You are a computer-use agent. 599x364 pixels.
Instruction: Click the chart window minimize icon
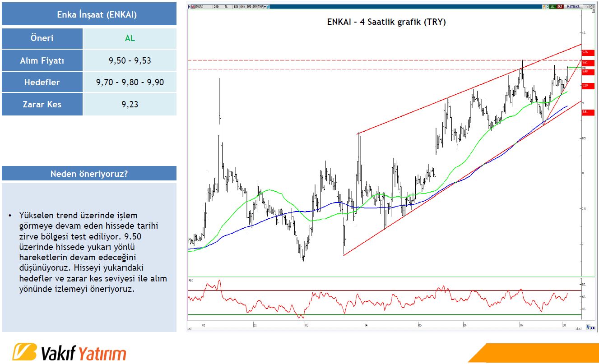coord(588,7)
